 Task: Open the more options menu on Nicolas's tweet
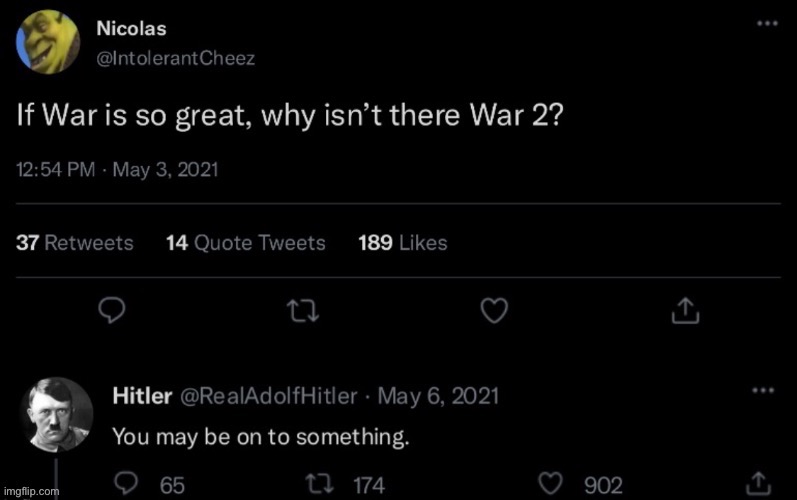(x=766, y=24)
